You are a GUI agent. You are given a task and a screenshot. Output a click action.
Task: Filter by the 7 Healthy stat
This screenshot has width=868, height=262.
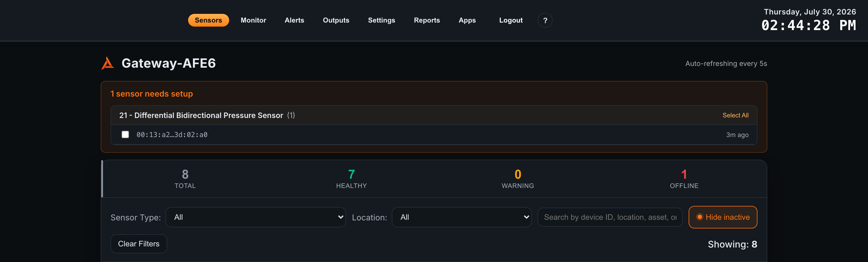[351, 179]
